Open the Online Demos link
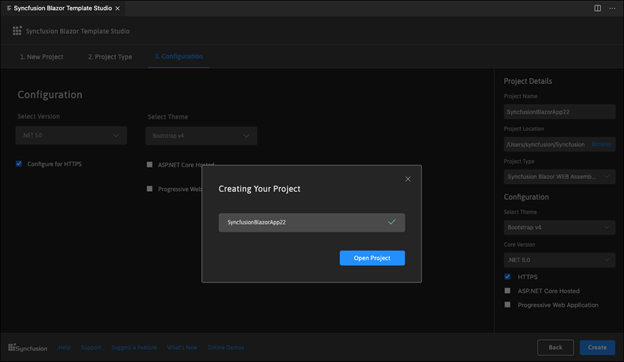Viewport: 624px width, 362px height. point(226,347)
